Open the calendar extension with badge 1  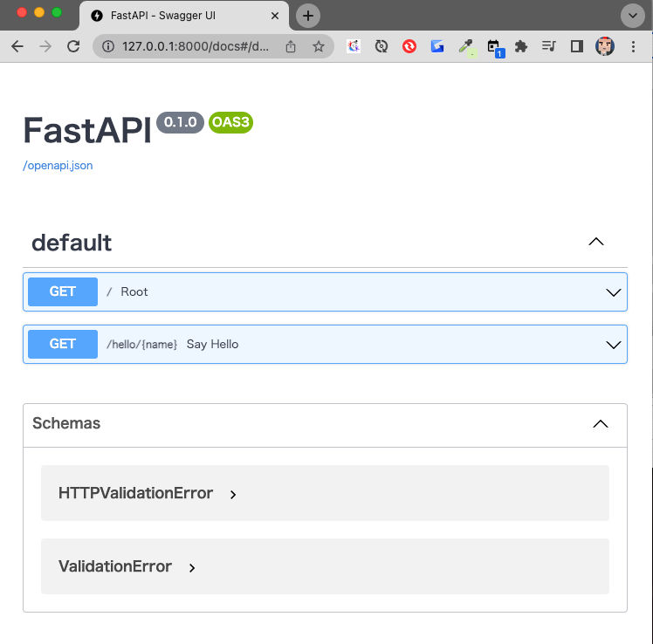[495, 47]
